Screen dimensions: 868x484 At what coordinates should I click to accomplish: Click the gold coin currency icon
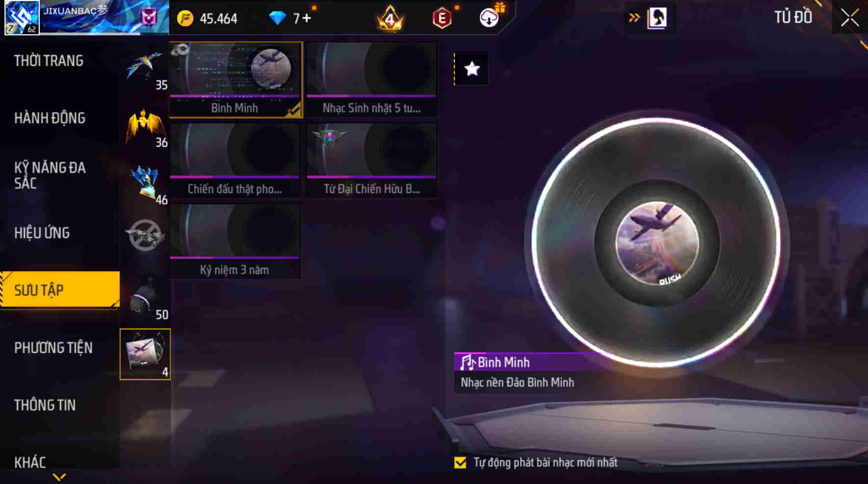tap(185, 19)
